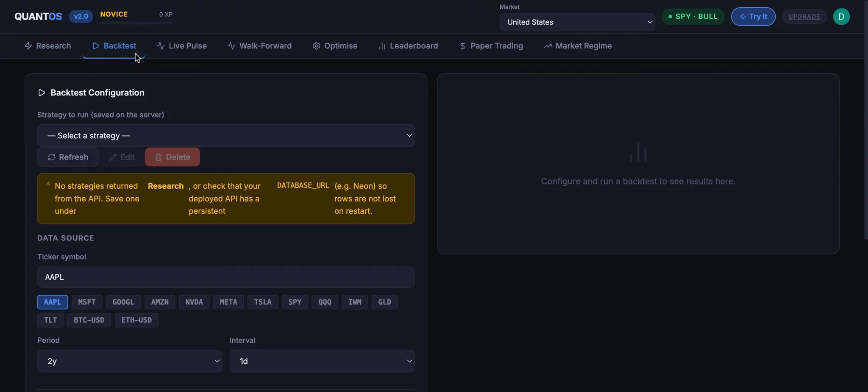
Task: Click the Edit button
Action: [x=122, y=157]
